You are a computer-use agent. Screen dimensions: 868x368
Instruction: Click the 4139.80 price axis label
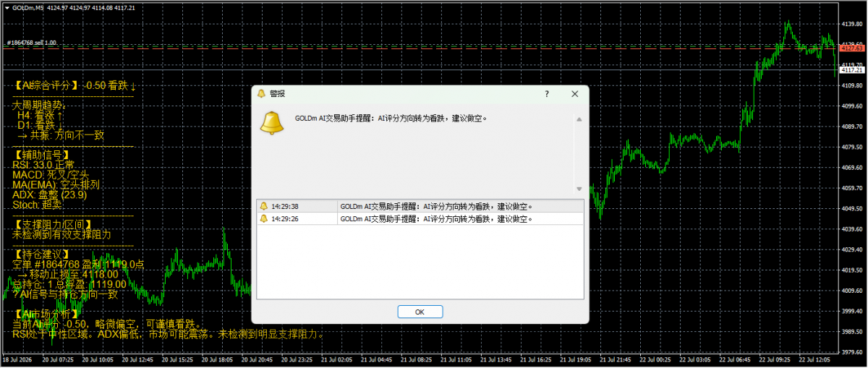(853, 24)
